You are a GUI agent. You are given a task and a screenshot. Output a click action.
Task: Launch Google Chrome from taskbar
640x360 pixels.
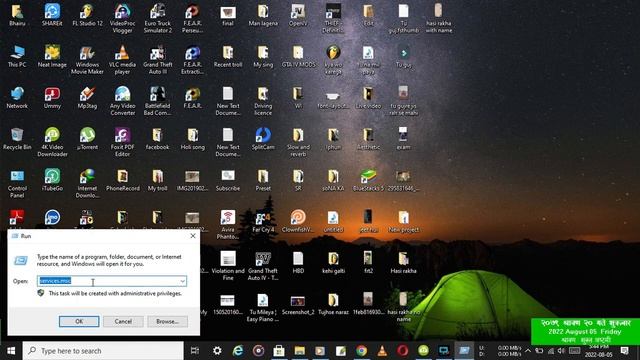361,351
